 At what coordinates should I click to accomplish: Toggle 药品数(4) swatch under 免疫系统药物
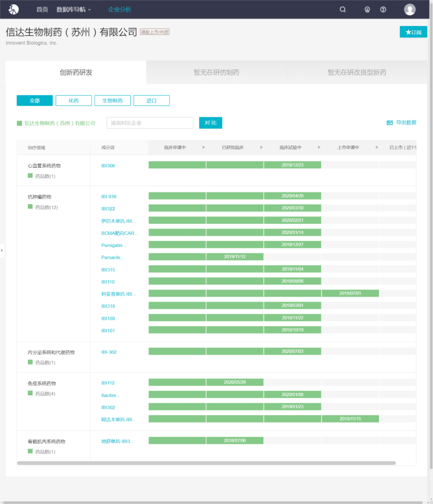coord(30,393)
